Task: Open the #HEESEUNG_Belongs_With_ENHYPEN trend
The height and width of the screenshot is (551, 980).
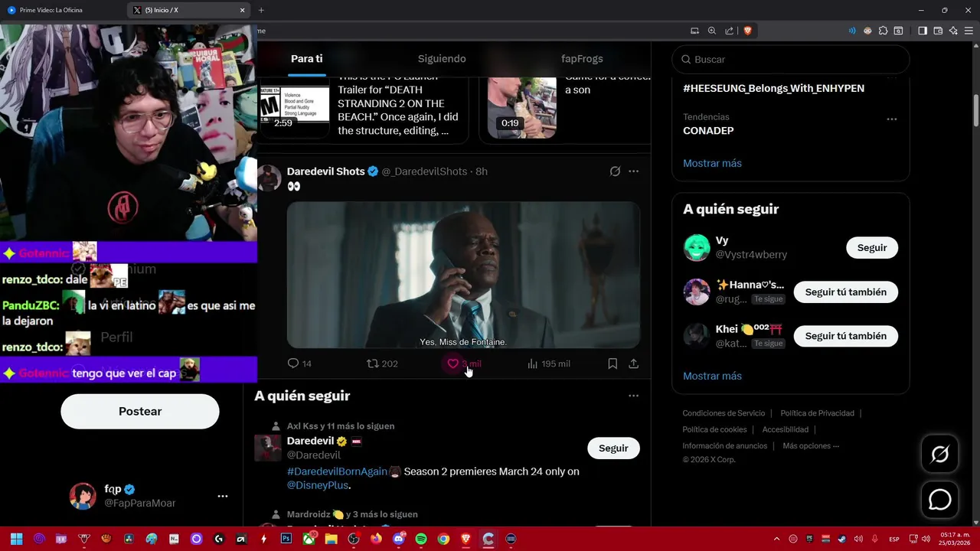Action: (x=773, y=88)
